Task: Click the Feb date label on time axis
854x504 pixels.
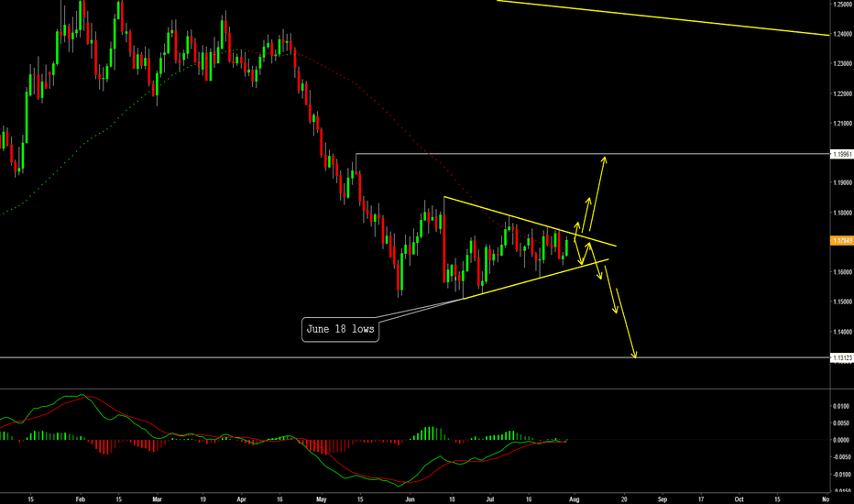Action: (80, 499)
